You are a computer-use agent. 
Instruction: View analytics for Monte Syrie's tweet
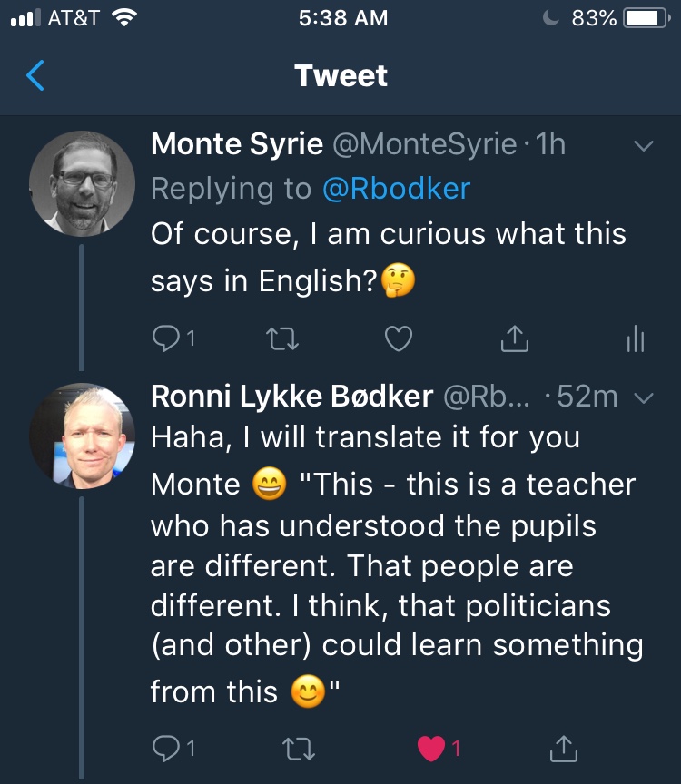(x=636, y=338)
